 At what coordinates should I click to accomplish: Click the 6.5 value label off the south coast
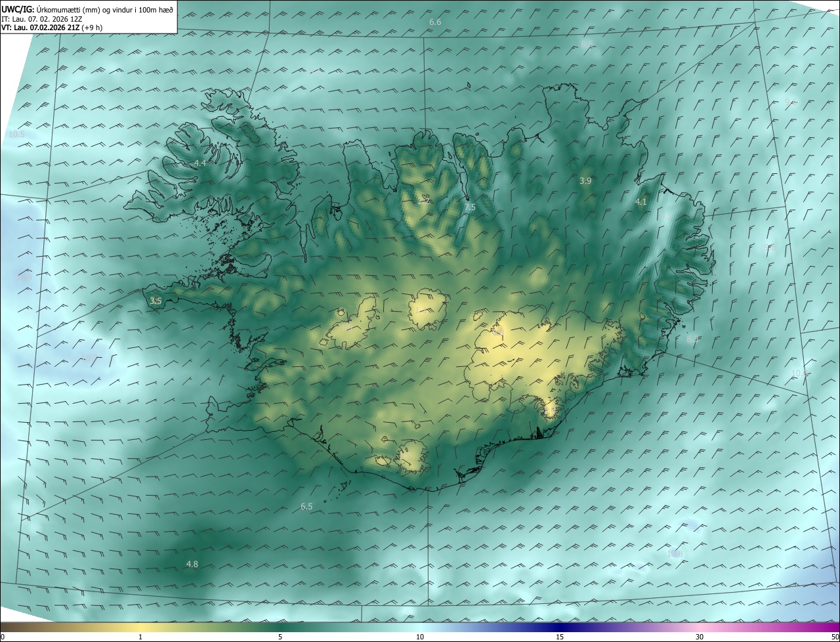coord(306,507)
